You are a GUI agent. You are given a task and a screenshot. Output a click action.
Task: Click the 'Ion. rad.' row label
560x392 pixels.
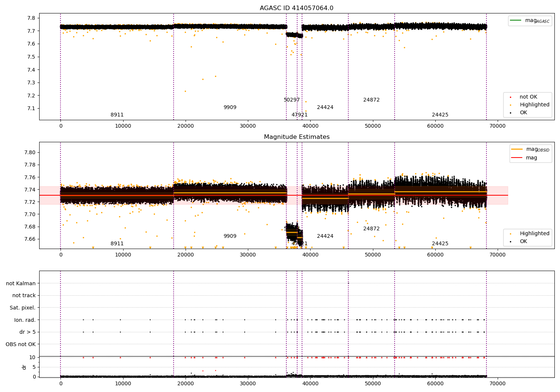[x=25, y=320]
